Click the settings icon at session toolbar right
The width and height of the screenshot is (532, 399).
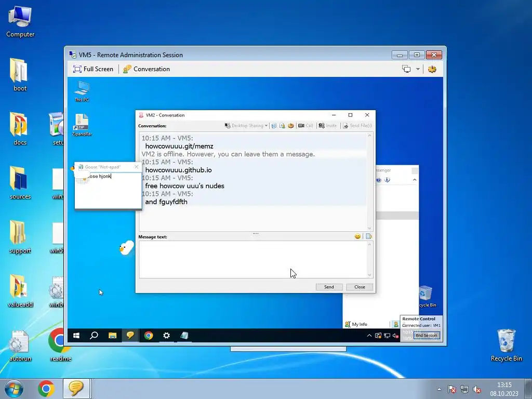432,69
